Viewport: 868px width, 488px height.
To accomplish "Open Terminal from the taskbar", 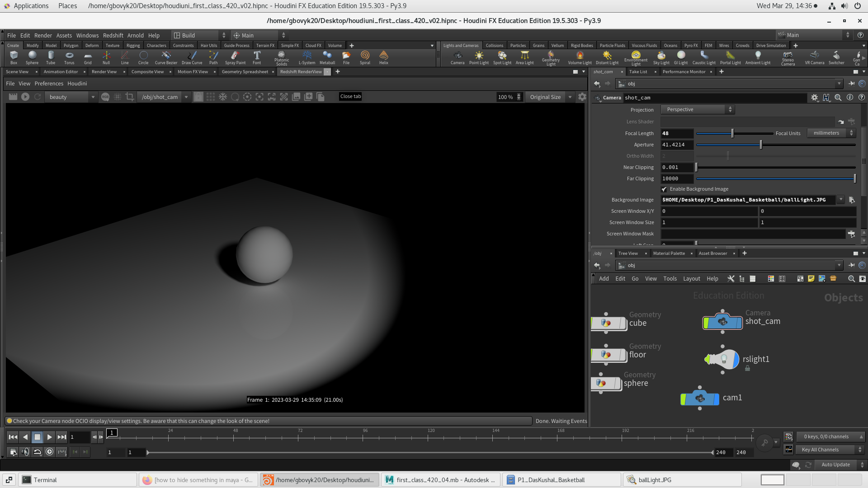I will [78, 480].
